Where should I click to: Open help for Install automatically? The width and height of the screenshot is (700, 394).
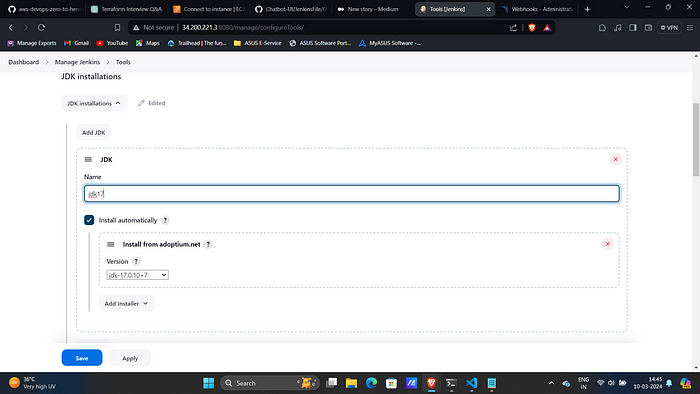[165, 220]
